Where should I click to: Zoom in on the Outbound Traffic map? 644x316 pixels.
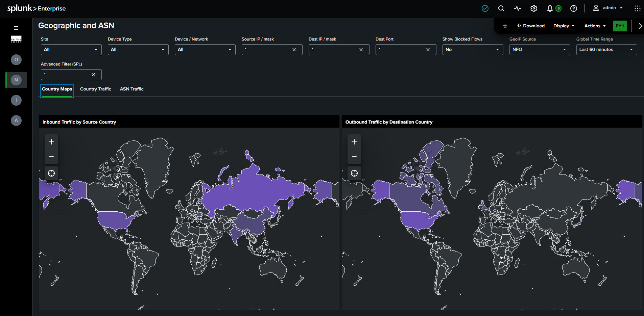pyautogui.click(x=354, y=142)
